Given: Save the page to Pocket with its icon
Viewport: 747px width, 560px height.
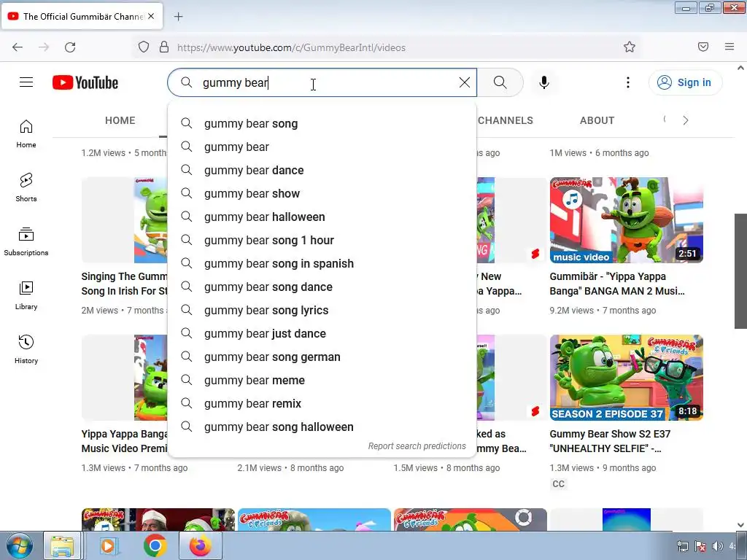Looking at the screenshot, I should pyautogui.click(x=703, y=47).
